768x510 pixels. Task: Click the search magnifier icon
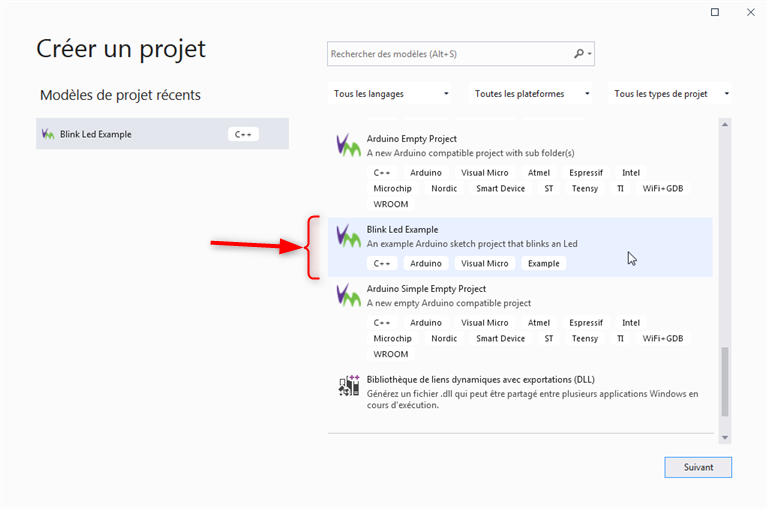[x=579, y=53]
